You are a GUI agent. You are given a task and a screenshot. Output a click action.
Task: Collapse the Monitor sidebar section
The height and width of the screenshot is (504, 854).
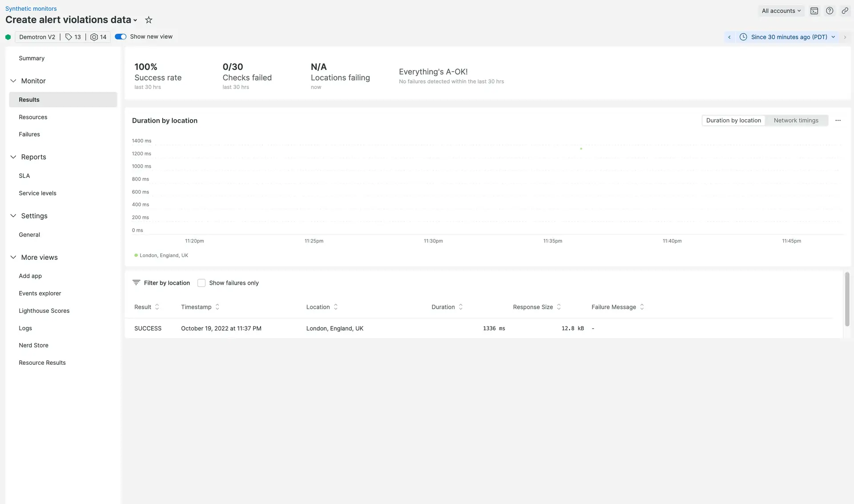click(x=13, y=81)
